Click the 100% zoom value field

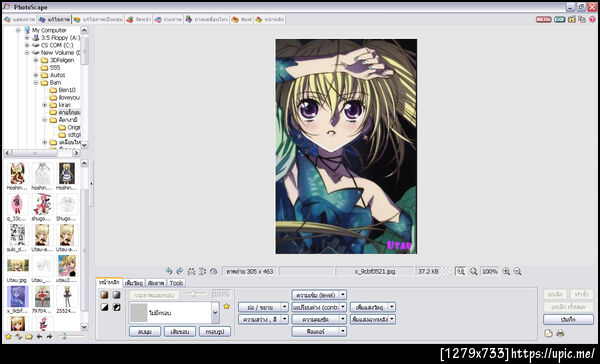(489, 271)
